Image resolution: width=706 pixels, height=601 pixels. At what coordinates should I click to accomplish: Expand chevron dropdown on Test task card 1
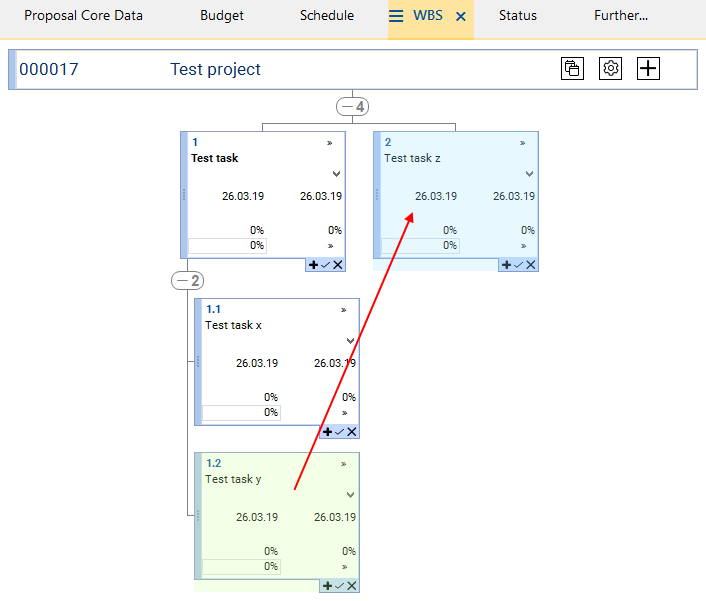(x=336, y=174)
